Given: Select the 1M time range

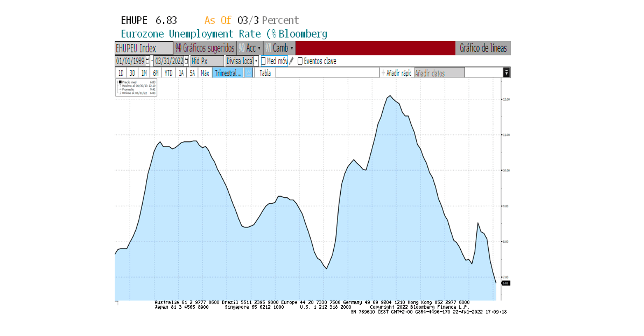Looking at the screenshot, I should pos(144,73).
